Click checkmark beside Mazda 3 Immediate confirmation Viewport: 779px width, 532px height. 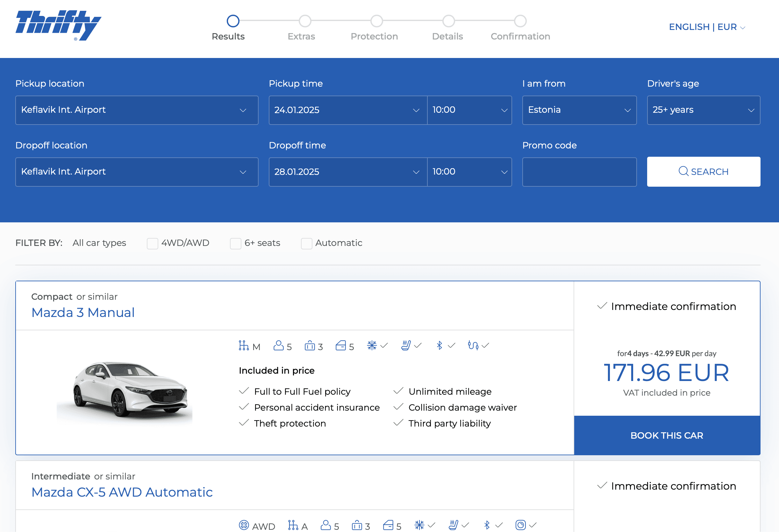point(602,306)
